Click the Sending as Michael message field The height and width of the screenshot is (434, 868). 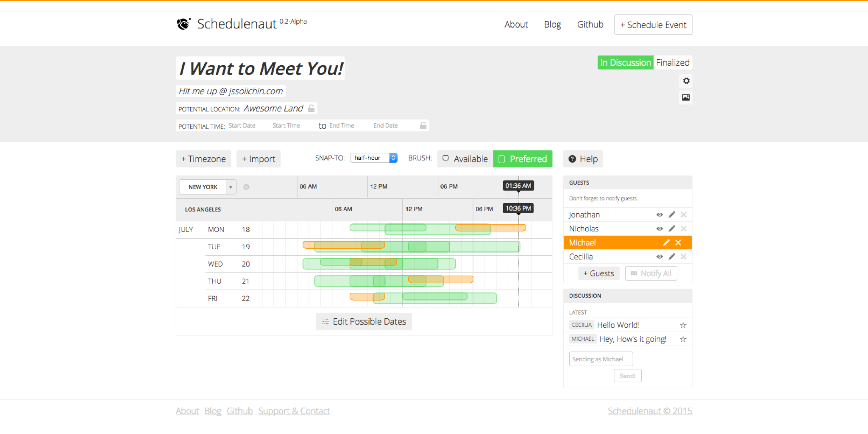tap(601, 359)
